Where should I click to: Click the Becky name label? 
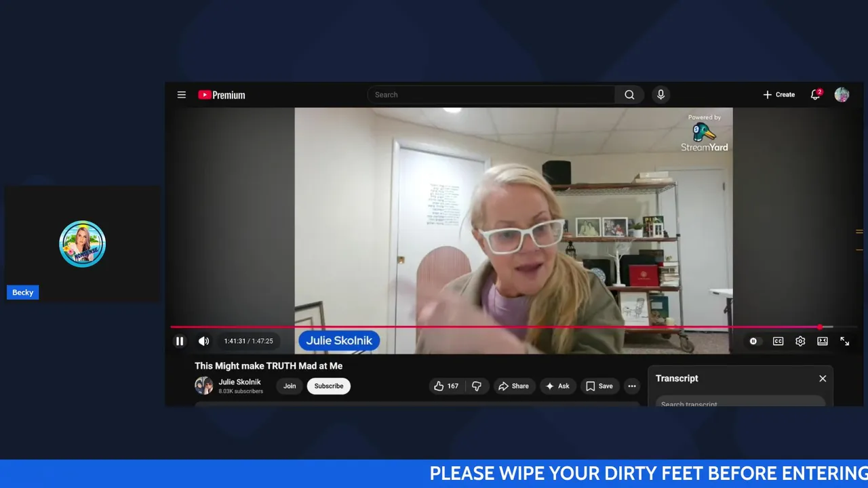[x=22, y=292]
